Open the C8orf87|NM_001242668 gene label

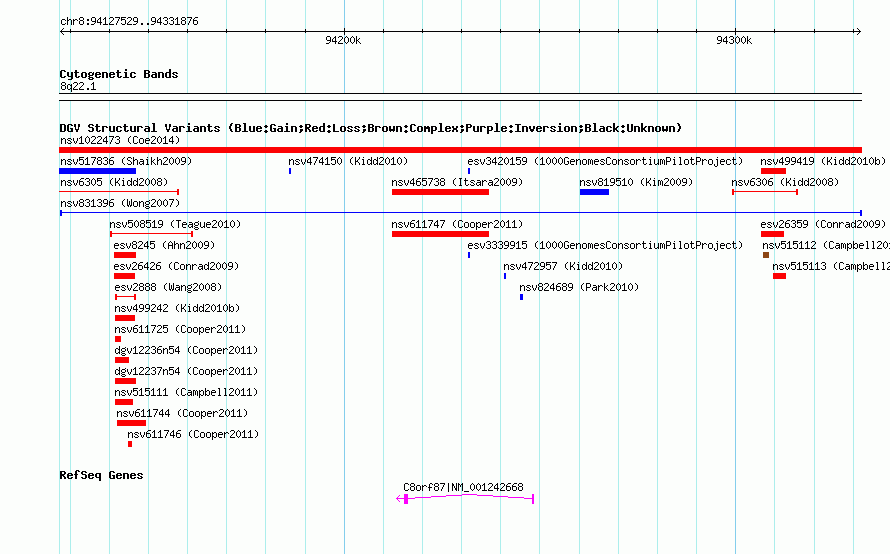pyautogui.click(x=463, y=487)
